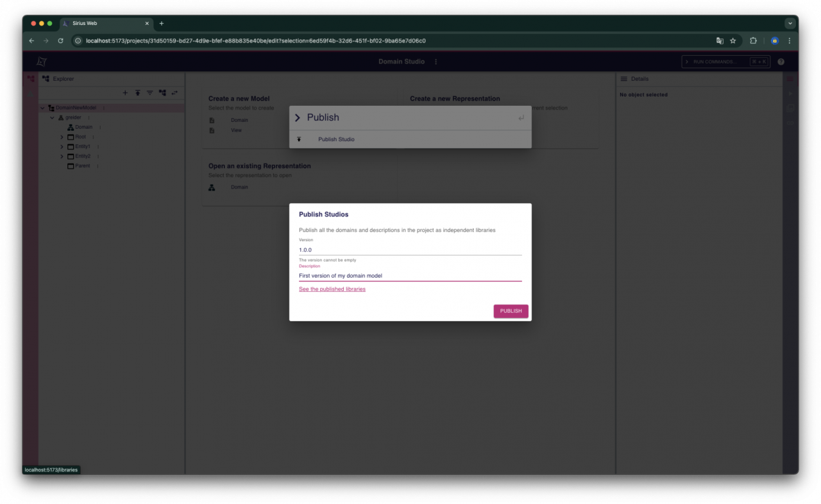The image size is (821, 504).
Task: Open the Explorer filter icon
Action: click(x=149, y=93)
